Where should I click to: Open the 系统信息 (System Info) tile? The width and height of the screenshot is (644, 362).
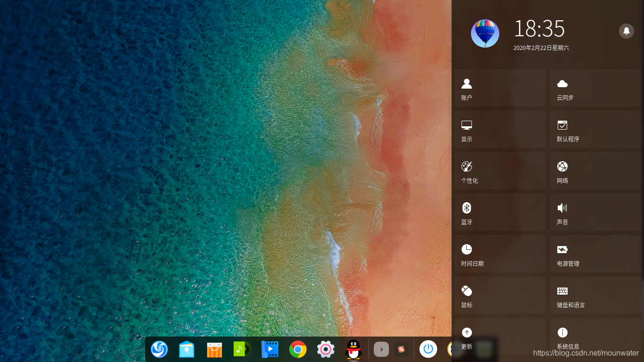[x=596, y=337]
